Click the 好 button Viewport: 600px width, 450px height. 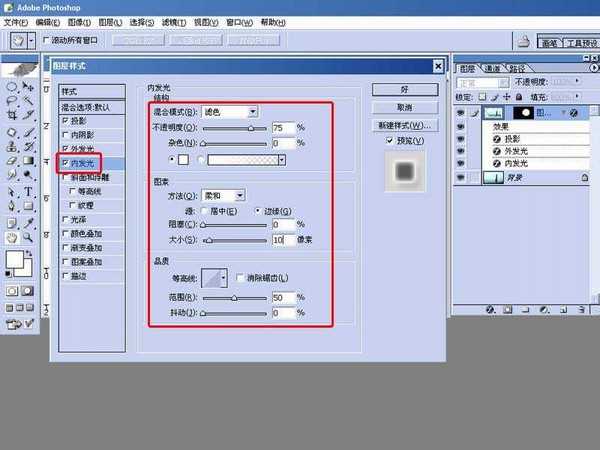[405, 90]
